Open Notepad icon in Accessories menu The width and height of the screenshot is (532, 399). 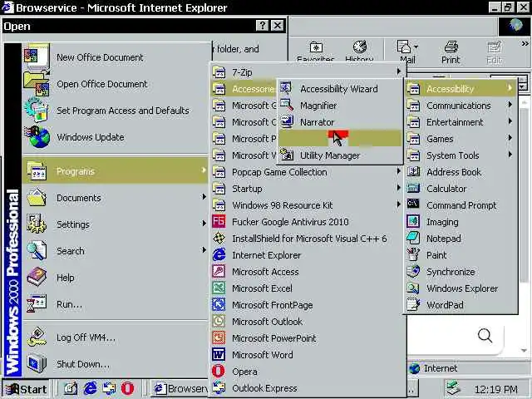click(413, 239)
